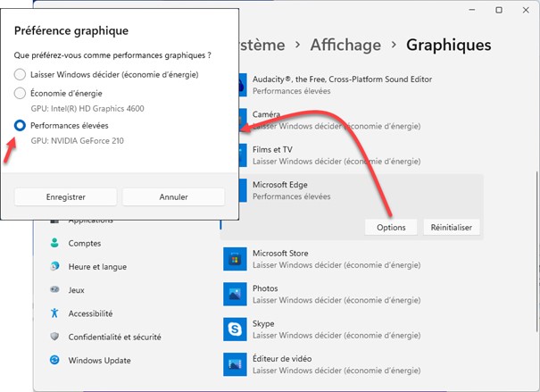Click the Éditeur de vidéo icon
The width and height of the screenshot is (540, 392).
pyautogui.click(x=236, y=363)
